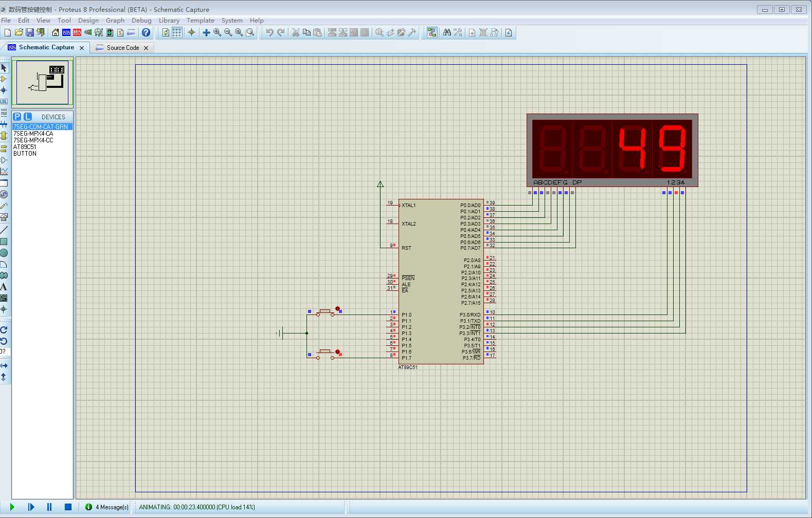
Task: Open the red ARES PCB Layout icon
Action: point(77,32)
